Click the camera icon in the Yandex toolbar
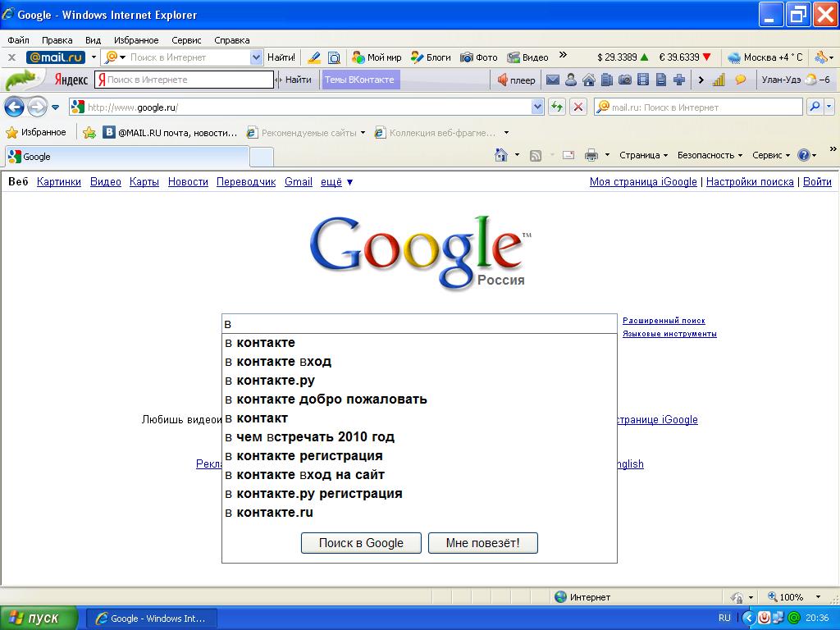The width and height of the screenshot is (840, 630). click(624, 80)
